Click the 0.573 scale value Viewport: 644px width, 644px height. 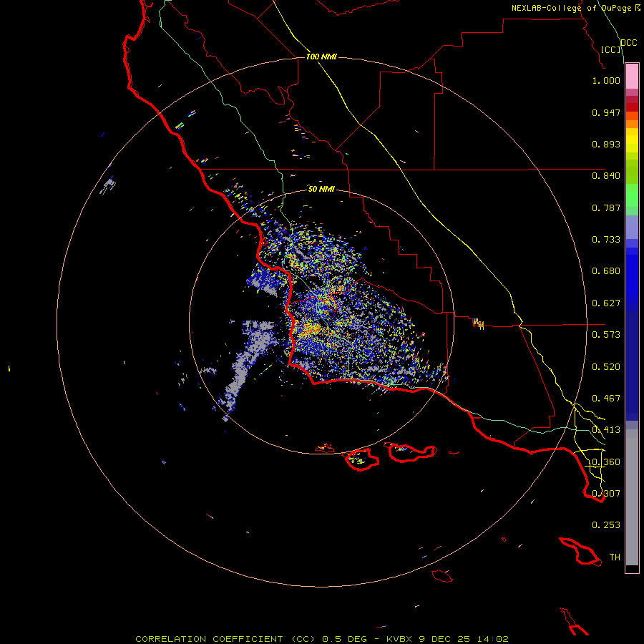(x=606, y=335)
